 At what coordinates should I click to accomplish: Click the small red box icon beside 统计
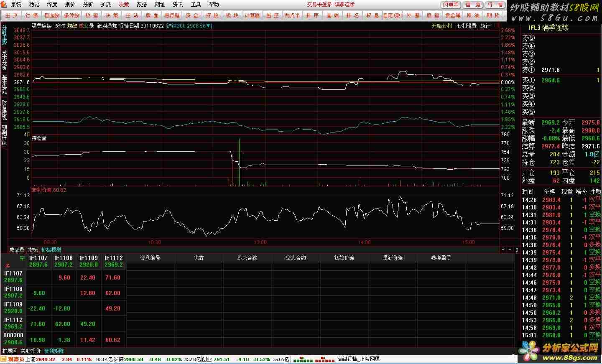(x=496, y=25)
